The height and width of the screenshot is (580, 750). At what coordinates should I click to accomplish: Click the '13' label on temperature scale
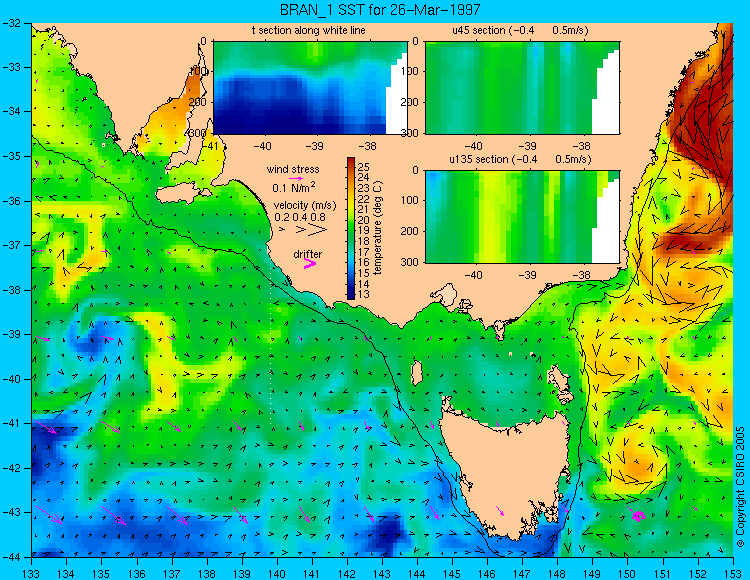click(x=364, y=294)
